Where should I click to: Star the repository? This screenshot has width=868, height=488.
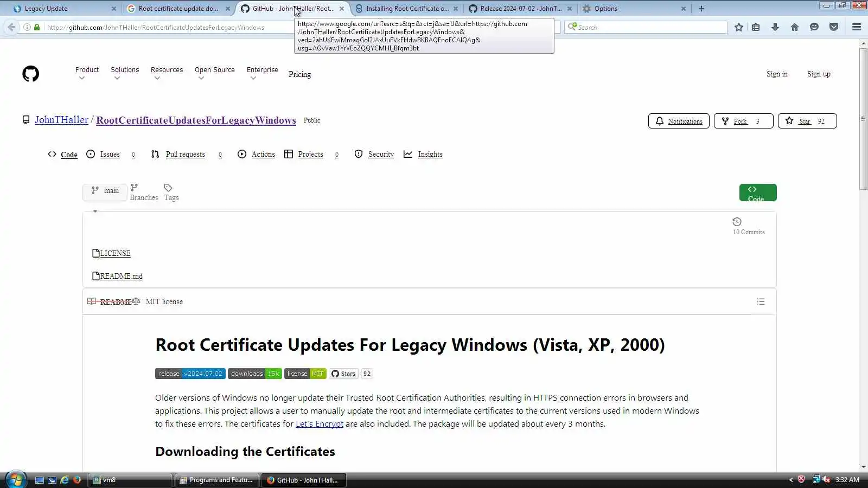807,121
